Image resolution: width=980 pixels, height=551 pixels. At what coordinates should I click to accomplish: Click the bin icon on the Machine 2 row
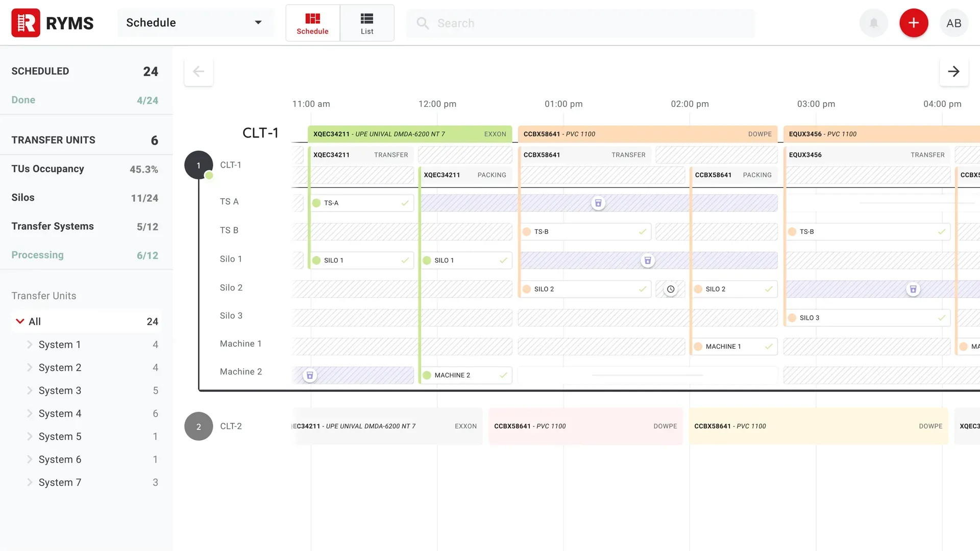[310, 375]
